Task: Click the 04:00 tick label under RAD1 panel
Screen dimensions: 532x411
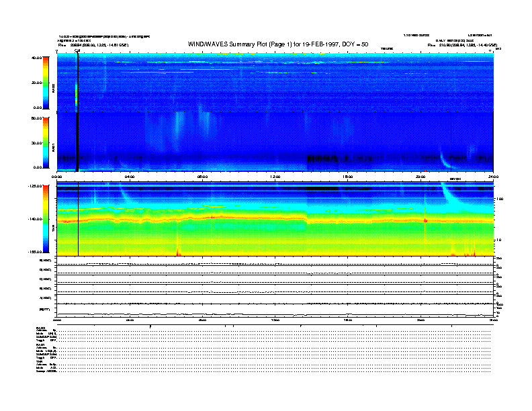Action: tap(130, 177)
